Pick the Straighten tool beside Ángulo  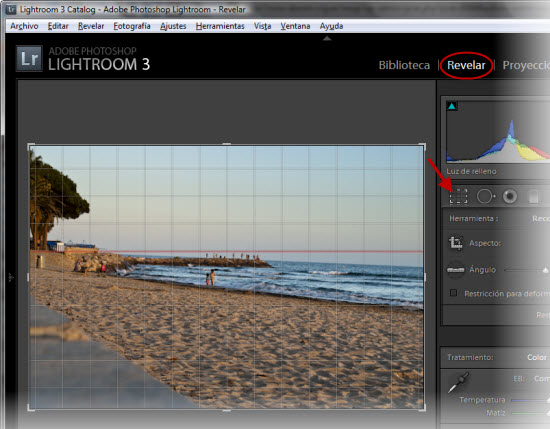(x=455, y=270)
